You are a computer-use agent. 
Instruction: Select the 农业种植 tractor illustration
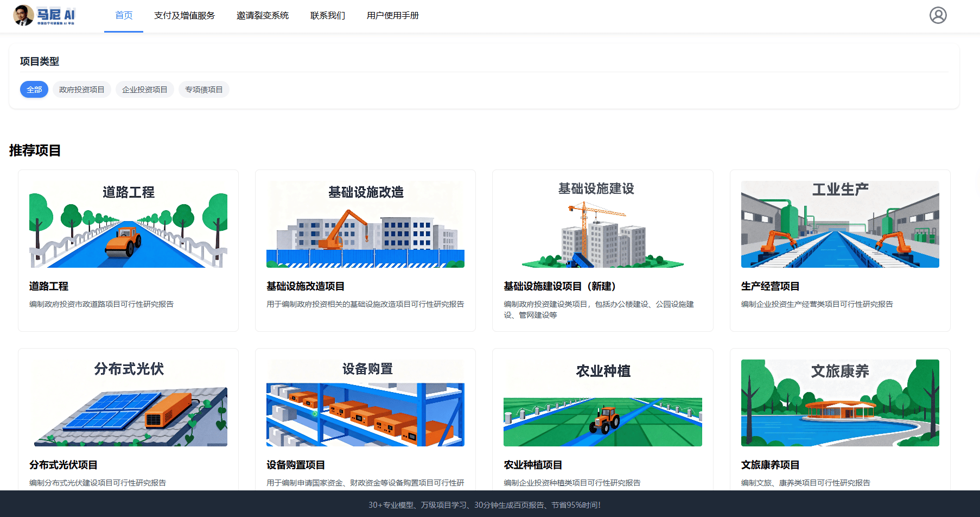click(602, 403)
